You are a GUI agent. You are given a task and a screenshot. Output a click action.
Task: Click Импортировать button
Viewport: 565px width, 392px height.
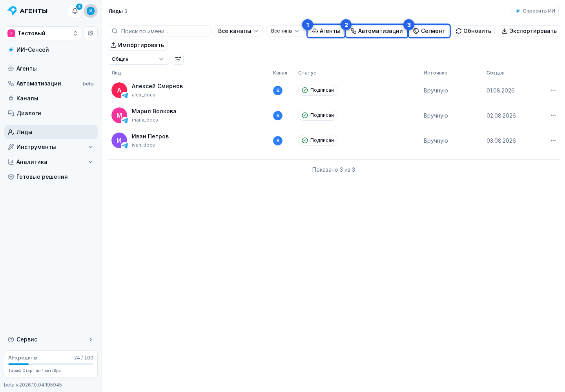tap(137, 45)
